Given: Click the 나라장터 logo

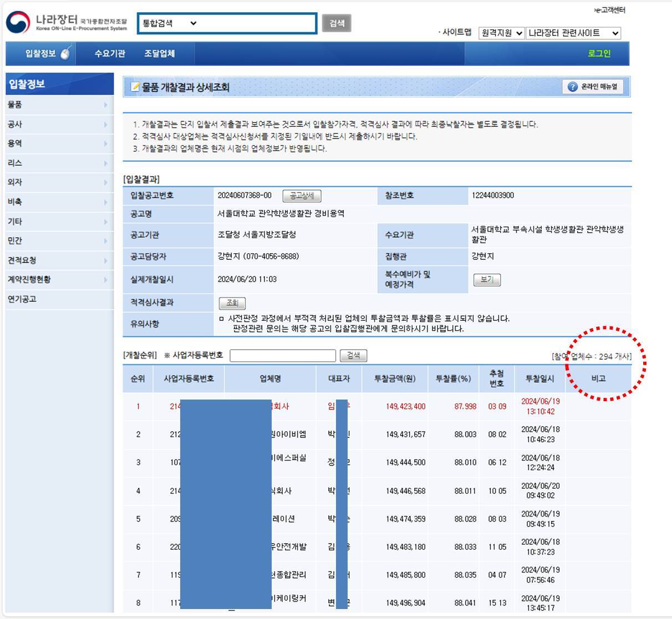Looking at the screenshot, I should [x=67, y=22].
